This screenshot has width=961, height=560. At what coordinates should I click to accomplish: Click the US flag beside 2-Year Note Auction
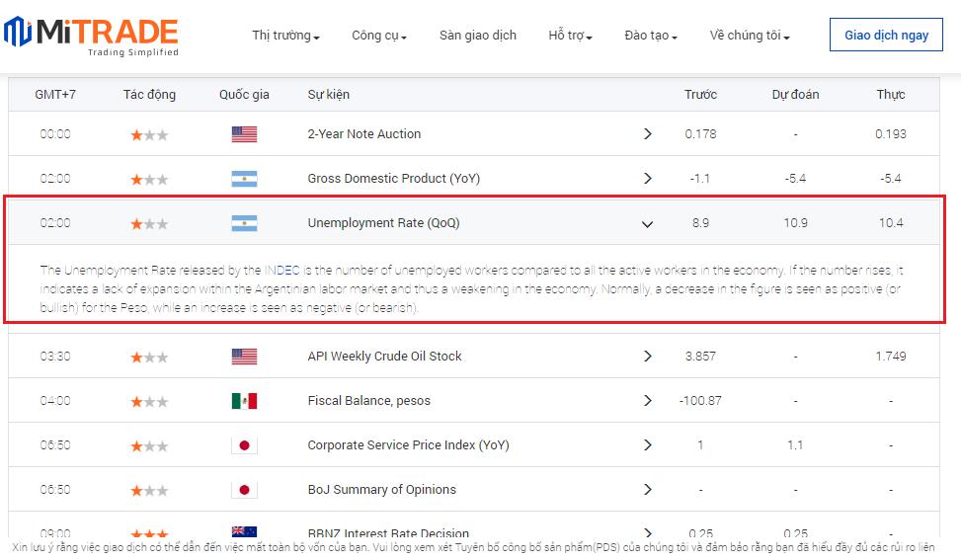click(244, 134)
